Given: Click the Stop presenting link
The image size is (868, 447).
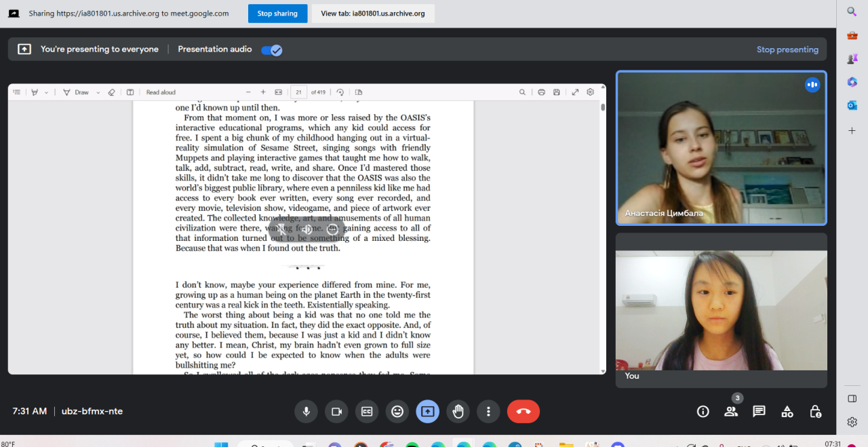Looking at the screenshot, I should click(x=787, y=50).
